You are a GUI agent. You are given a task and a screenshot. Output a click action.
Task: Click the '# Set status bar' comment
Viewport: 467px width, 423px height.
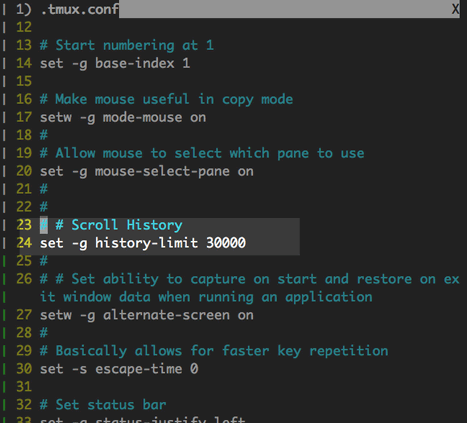click(x=103, y=405)
